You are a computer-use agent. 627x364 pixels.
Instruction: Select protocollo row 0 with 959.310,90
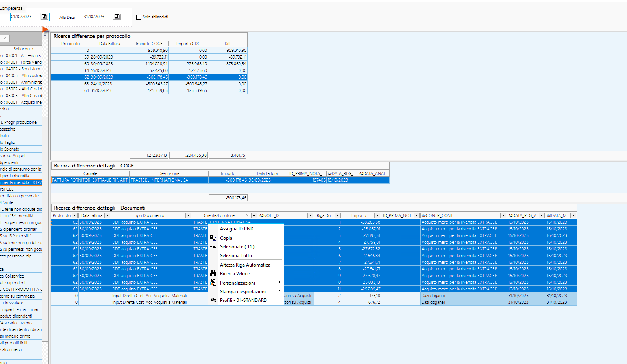tap(149, 50)
